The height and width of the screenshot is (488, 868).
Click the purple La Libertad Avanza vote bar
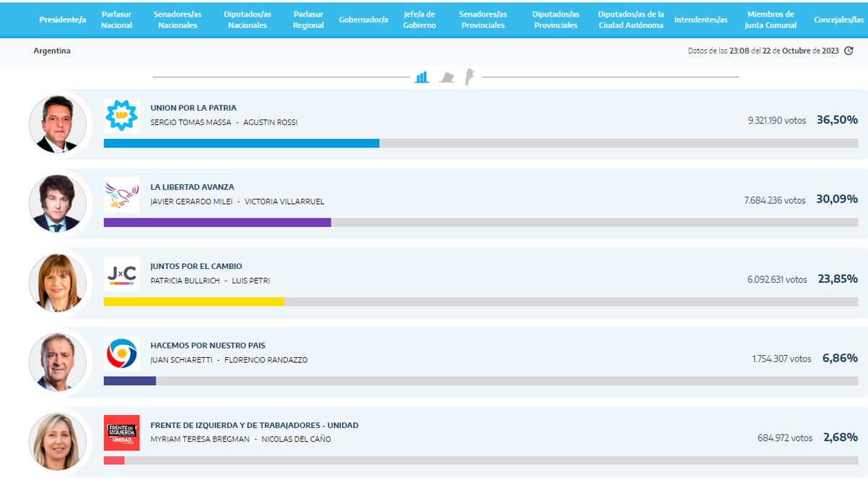(x=217, y=223)
